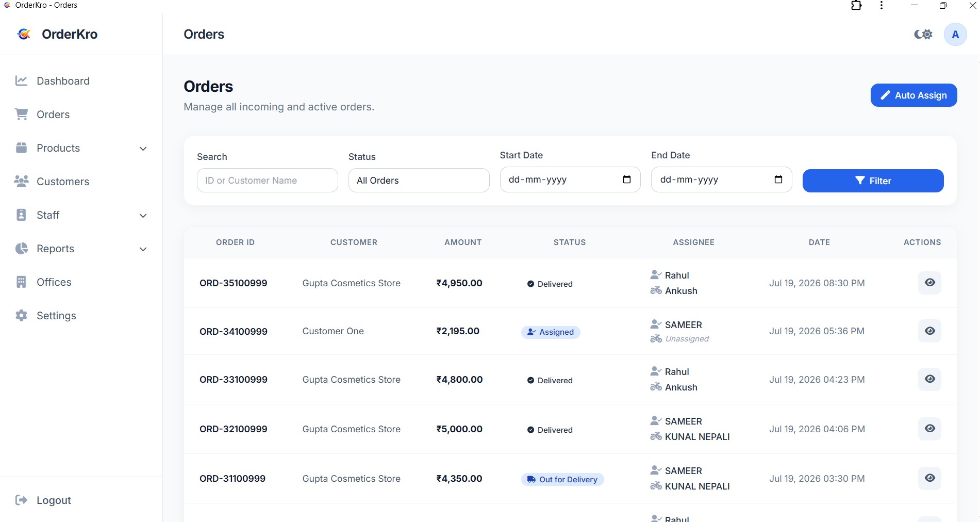Click the order ID ORD-32100999
This screenshot has width=980, height=522.
[234, 429]
